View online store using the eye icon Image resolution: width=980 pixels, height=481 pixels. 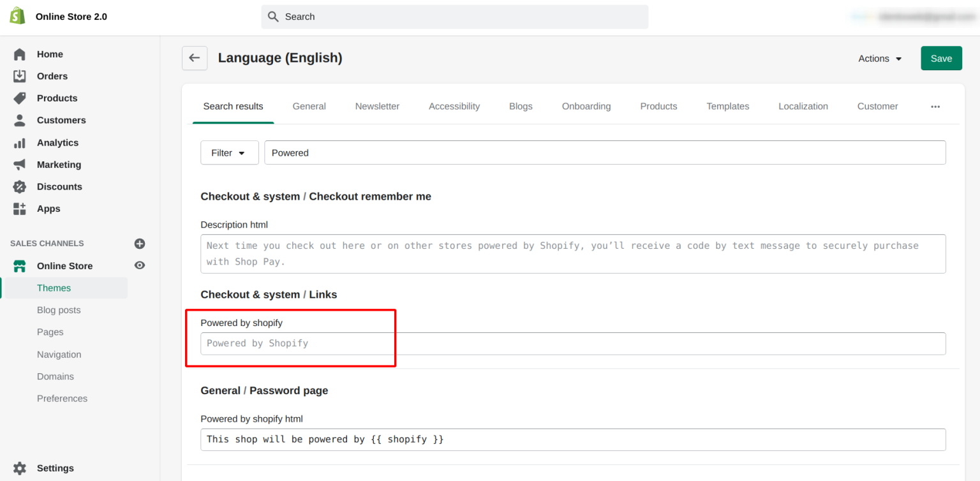140,265
